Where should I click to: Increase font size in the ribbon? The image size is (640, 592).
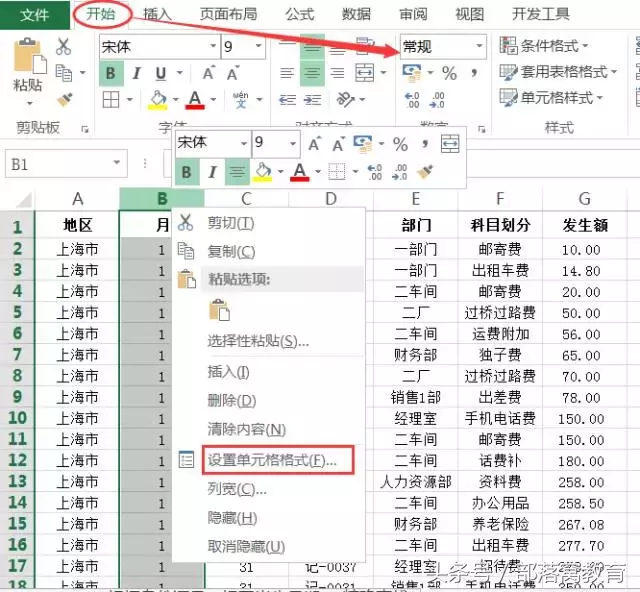click(209, 73)
